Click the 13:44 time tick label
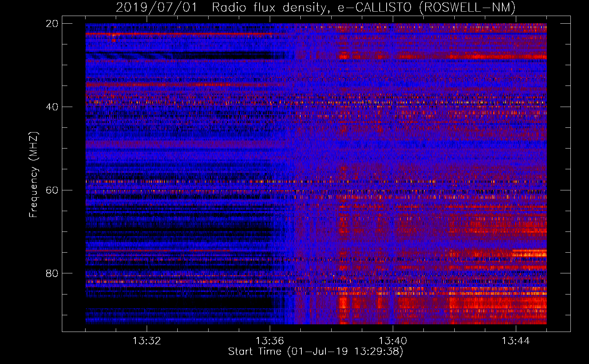The image size is (589, 364). [x=516, y=341]
